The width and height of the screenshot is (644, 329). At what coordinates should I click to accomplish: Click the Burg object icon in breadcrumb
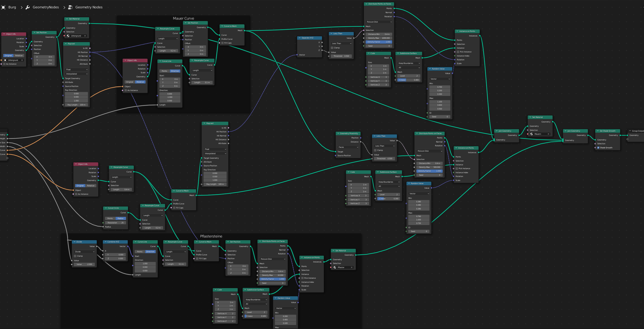[x=3, y=7]
